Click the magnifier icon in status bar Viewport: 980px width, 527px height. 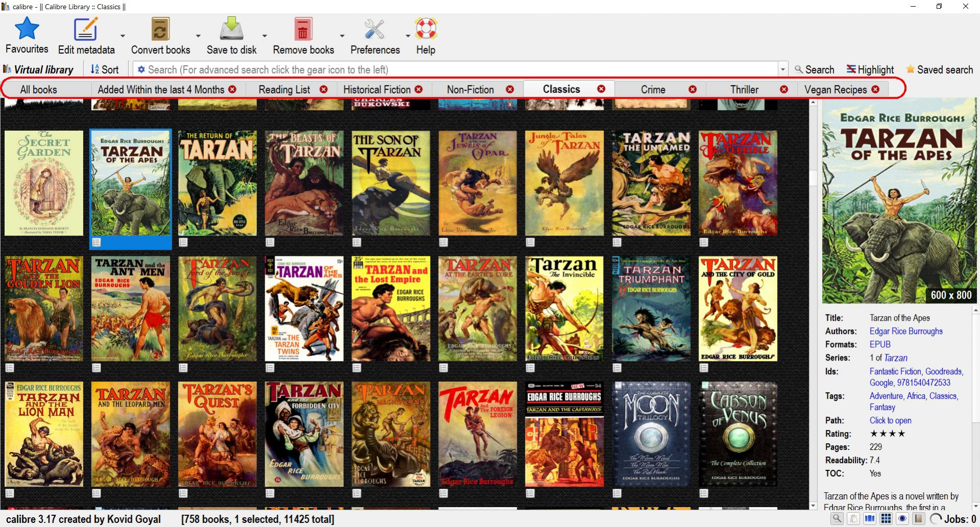(x=837, y=519)
